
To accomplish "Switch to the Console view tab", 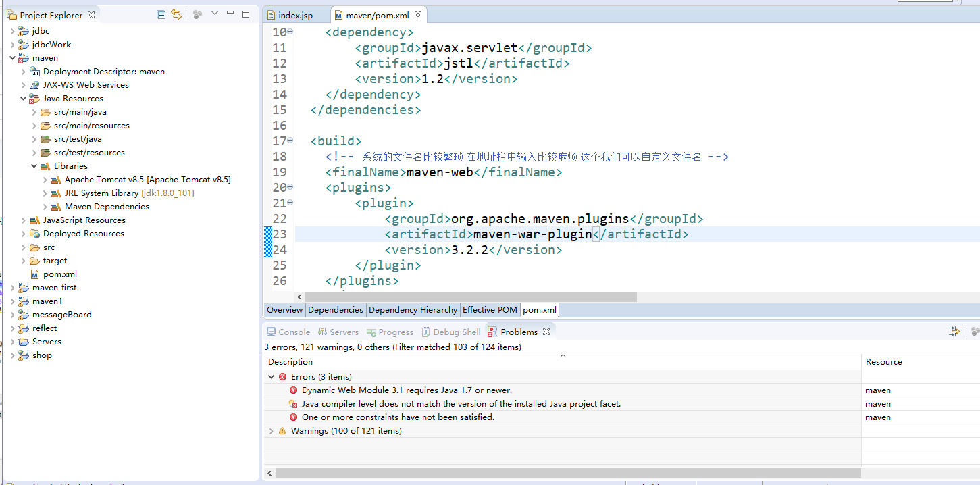I will tap(288, 332).
